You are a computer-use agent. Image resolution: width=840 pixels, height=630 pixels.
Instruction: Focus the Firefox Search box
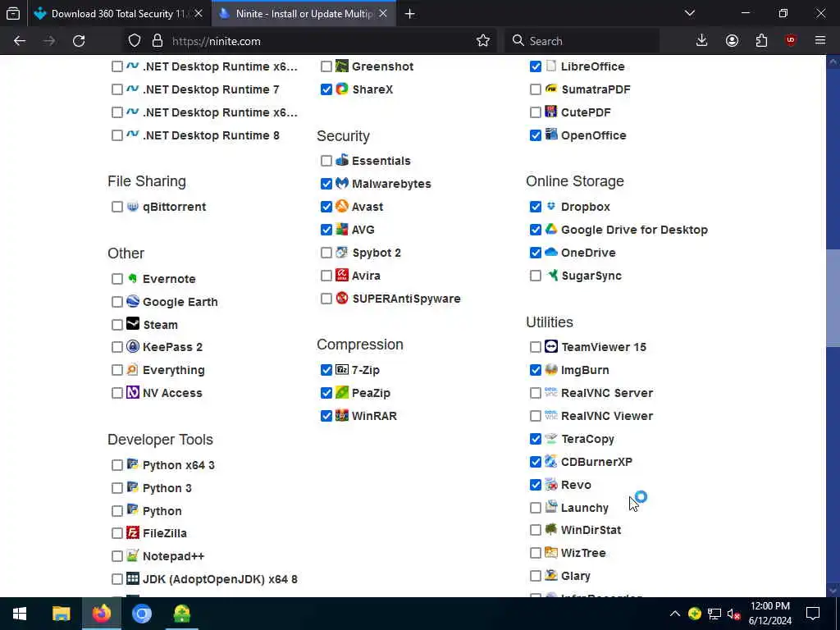(x=582, y=41)
